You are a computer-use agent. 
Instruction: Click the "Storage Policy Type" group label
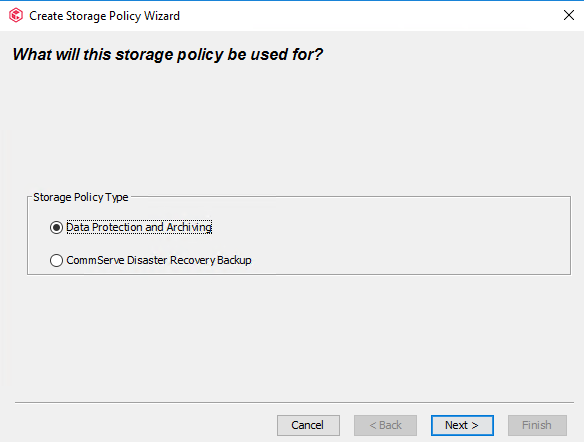[80, 197]
